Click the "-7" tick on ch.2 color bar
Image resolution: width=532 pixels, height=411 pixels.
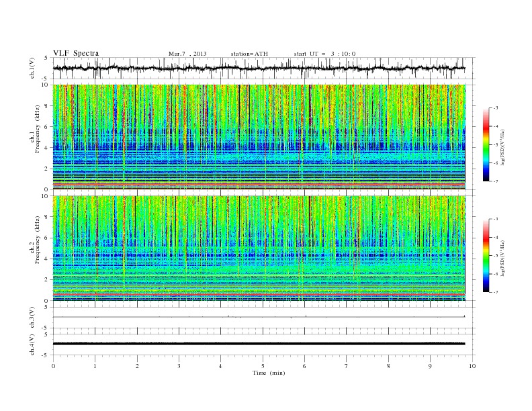pyautogui.click(x=496, y=292)
